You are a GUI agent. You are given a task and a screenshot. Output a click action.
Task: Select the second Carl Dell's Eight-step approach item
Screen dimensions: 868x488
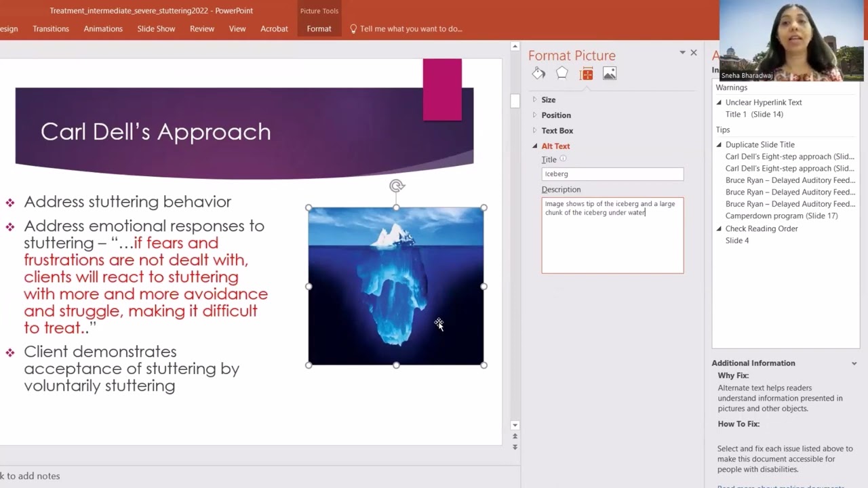pyautogui.click(x=789, y=169)
